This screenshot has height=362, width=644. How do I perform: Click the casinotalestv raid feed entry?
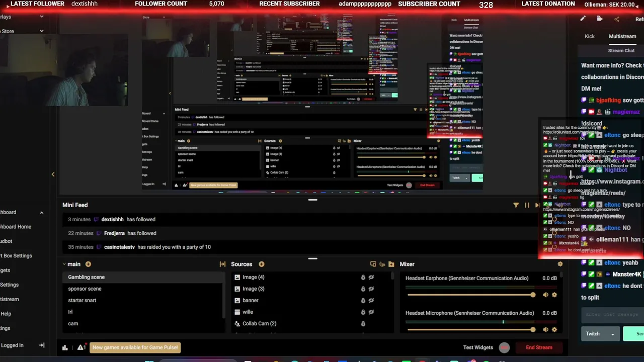pos(299,247)
